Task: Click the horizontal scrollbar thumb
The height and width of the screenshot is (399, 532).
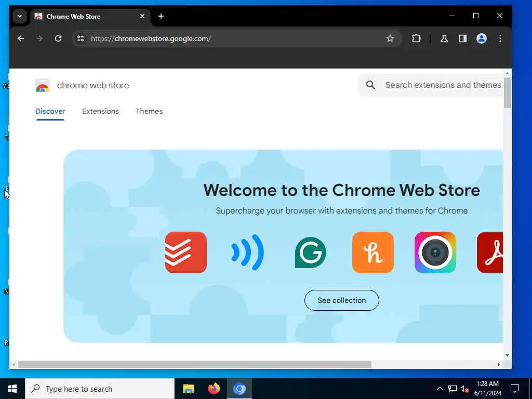Action: (x=194, y=364)
